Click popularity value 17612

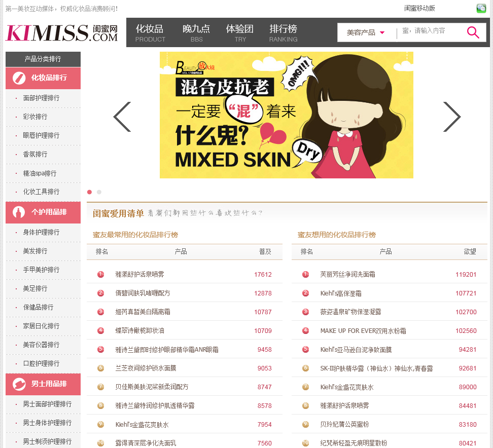pyautogui.click(x=263, y=275)
